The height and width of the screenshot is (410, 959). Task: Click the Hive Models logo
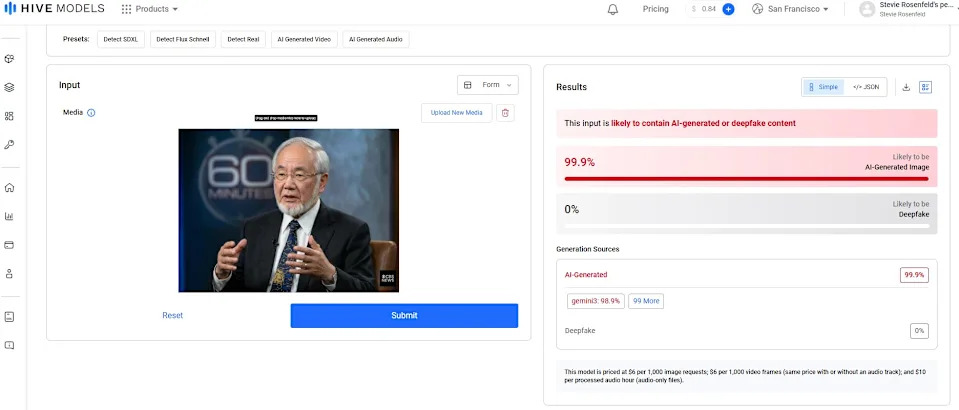click(x=54, y=9)
